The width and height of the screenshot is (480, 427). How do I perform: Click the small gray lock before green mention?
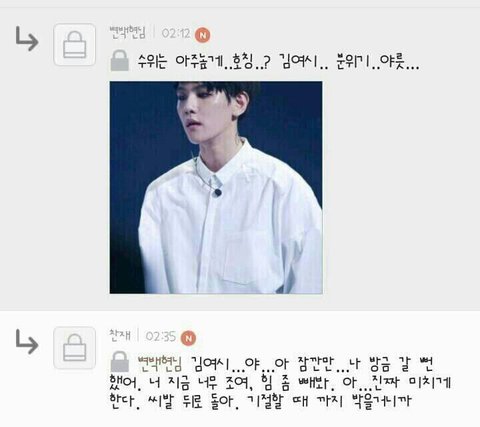click(120, 362)
